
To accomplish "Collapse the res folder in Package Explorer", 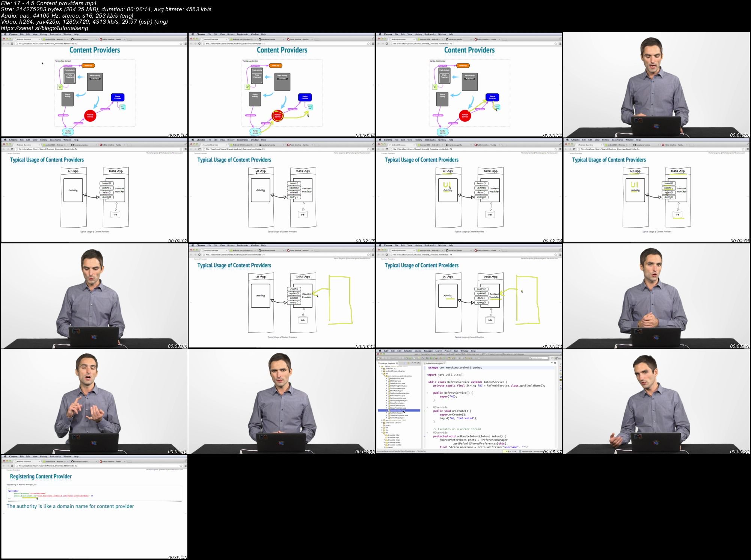I will [382, 432].
